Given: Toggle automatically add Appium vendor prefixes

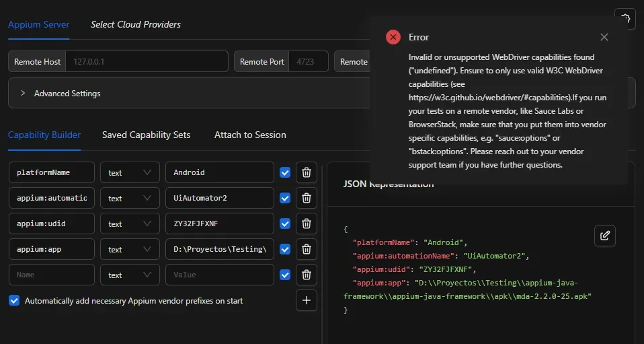Looking at the screenshot, I should (x=14, y=300).
